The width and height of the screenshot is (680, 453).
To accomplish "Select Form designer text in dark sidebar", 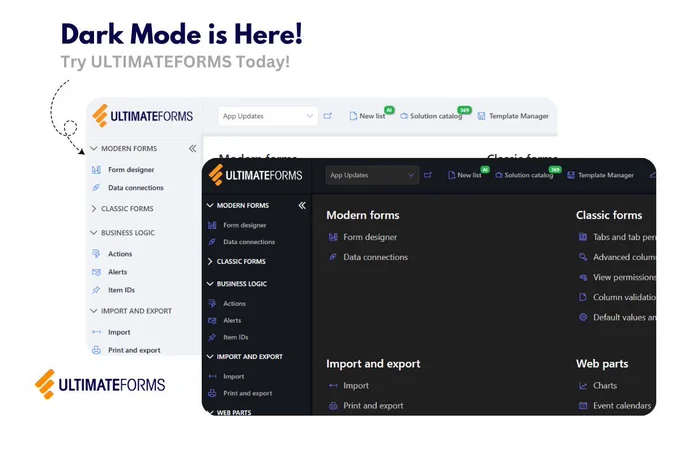I will tap(245, 225).
